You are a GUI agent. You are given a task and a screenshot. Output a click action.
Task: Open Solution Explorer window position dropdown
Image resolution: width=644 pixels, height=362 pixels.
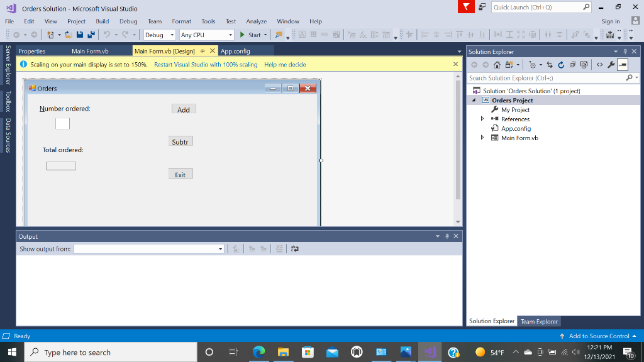click(x=616, y=52)
